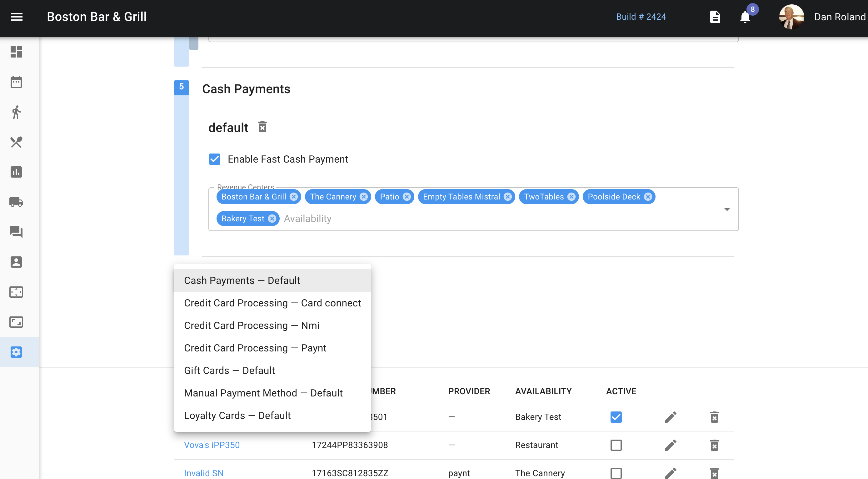Open the calendar sidebar icon
This screenshot has width=868, height=479.
[x=16, y=82]
